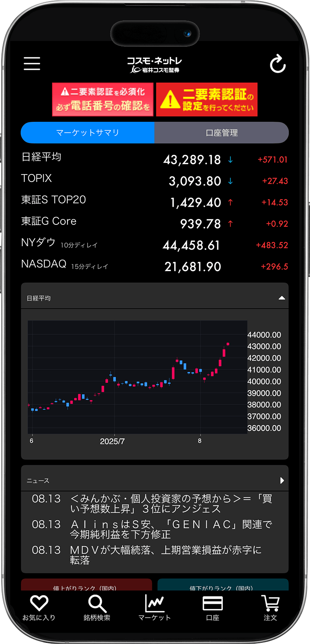The width and height of the screenshot is (310, 644).
Task: Tap the Market chart icon
Action: [x=154, y=607]
